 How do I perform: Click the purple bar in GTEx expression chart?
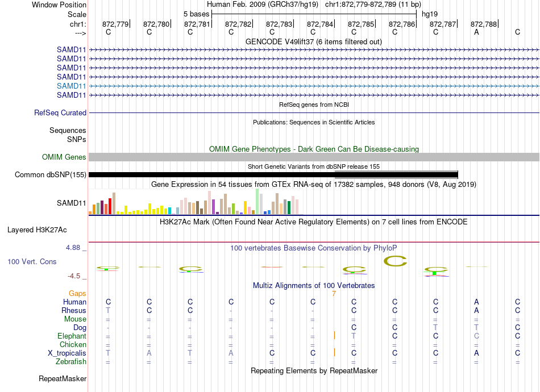tap(214, 207)
